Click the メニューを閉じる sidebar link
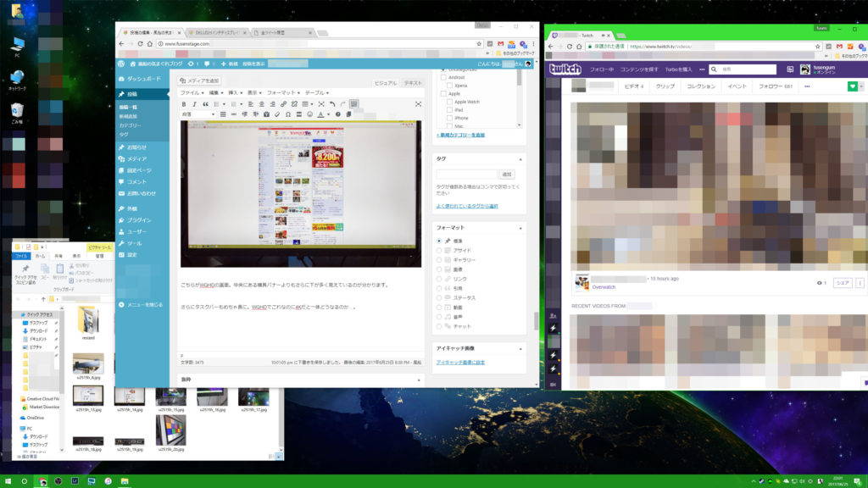868x488 pixels. coord(141,305)
